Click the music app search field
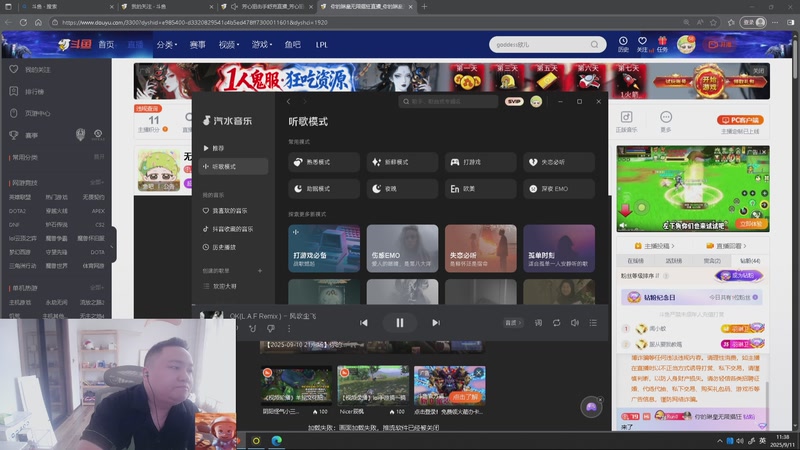This screenshot has width=800, height=450. (x=448, y=102)
